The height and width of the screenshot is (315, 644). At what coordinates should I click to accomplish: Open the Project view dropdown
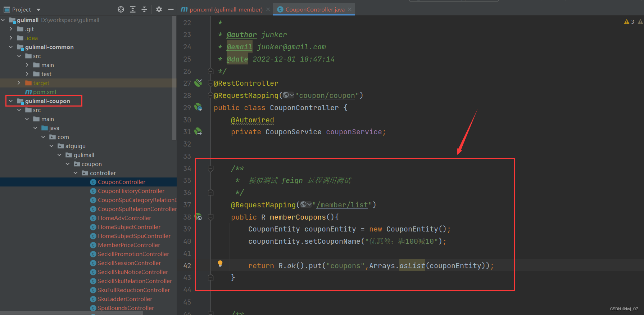click(38, 10)
